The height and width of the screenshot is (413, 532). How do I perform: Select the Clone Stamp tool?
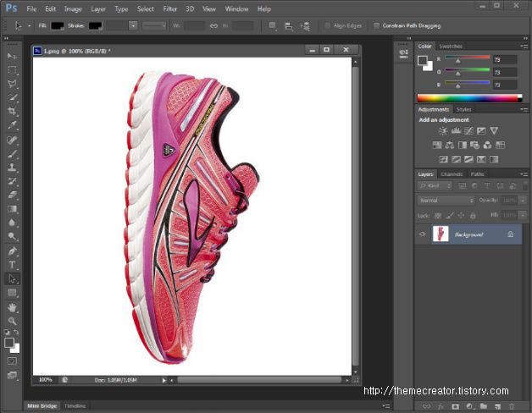coord(12,168)
